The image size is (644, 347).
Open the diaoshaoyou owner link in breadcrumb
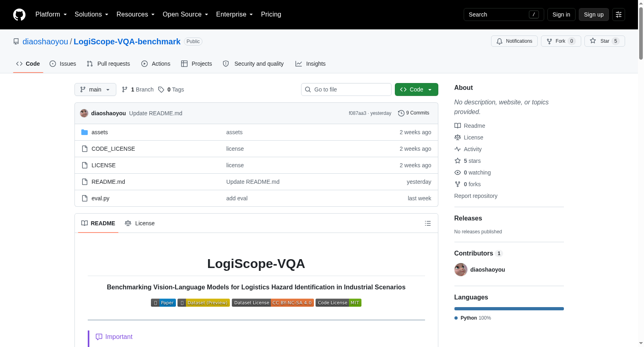pos(45,42)
